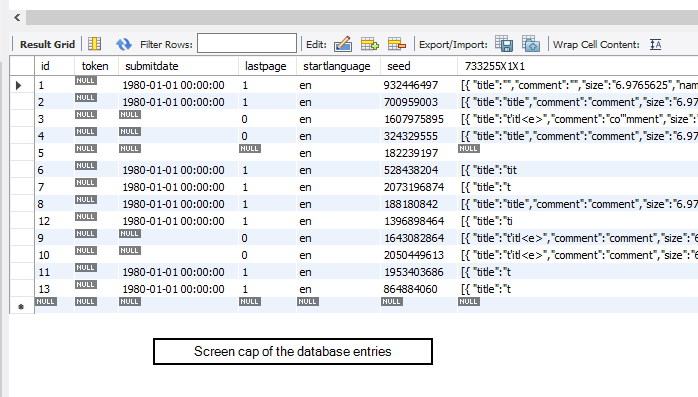Select the NULL submitdate cell in row 3
698x397 pixels.
(x=178, y=119)
